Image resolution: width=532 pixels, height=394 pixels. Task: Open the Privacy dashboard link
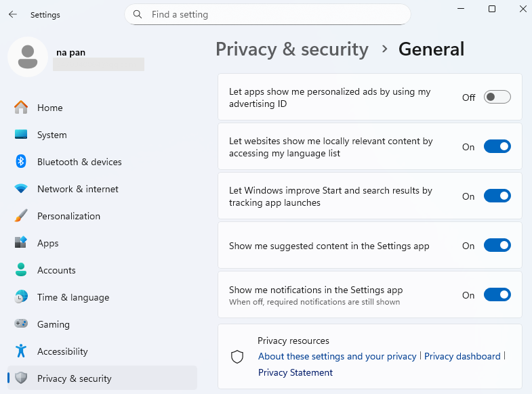(x=462, y=356)
